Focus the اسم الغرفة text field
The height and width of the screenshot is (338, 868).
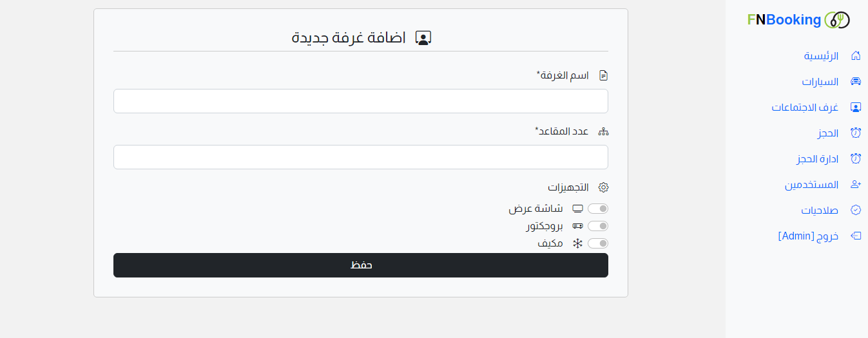pos(360,101)
